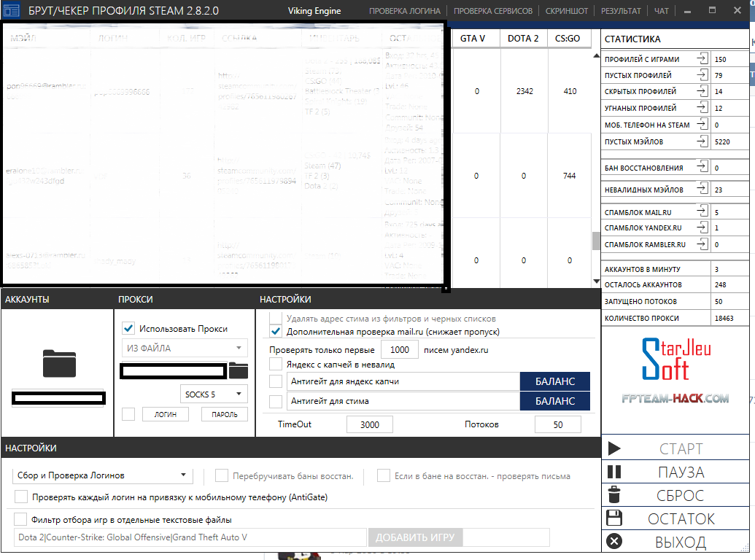Image resolution: width=755 pixels, height=560 pixels.
Task: Open РЕЗУЛЬТАТ menu item
Action: [x=621, y=11]
